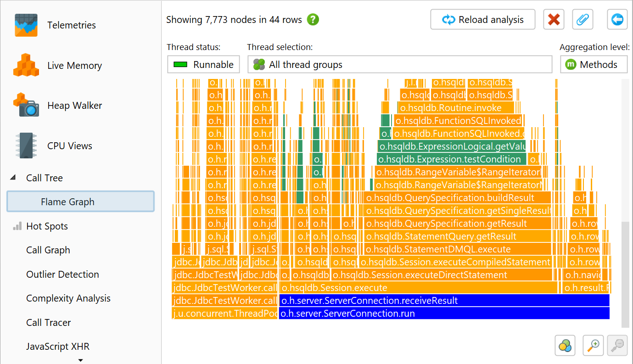Select the StatementQuery.getResult flame node
The image size is (633, 364).
point(457,236)
